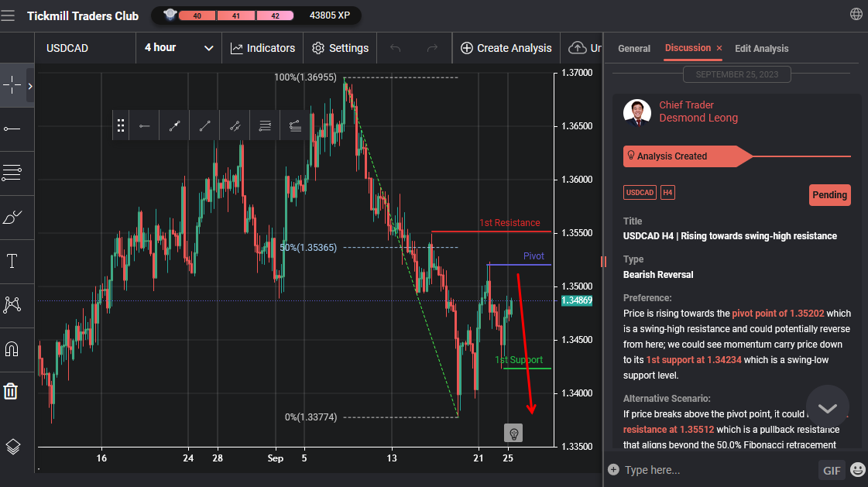868x487 pixels.
Task: Click the Tickmill Traders Club title
Action: pos(83,16)
